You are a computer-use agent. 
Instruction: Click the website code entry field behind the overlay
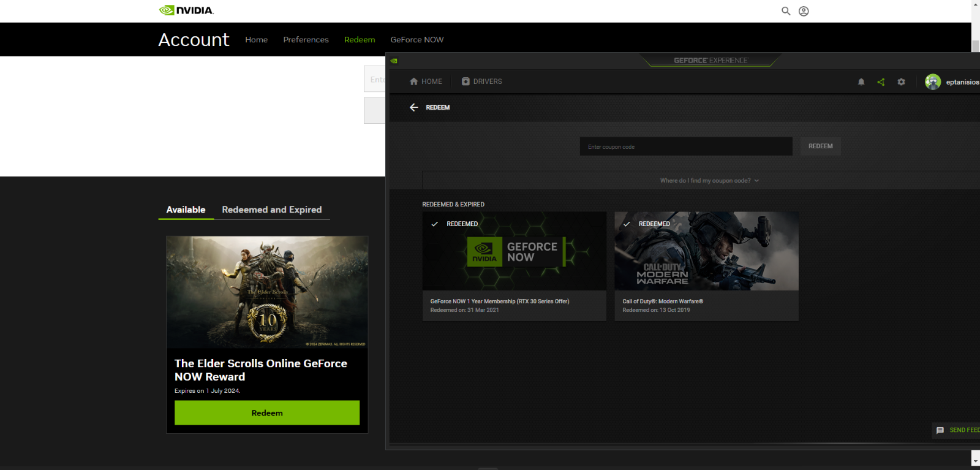(374, 79)
